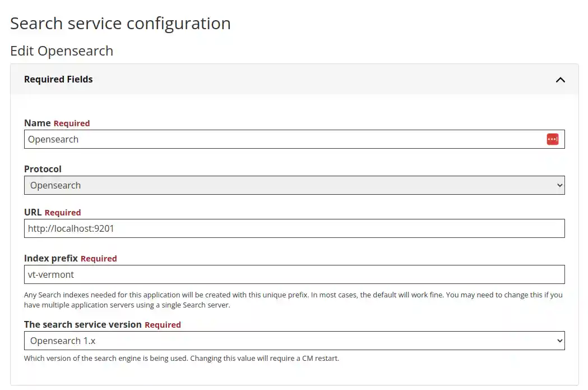Open the Protocol dropdown
The width and height of the screenshot is (588, 390).
click(x=280, y=185)
